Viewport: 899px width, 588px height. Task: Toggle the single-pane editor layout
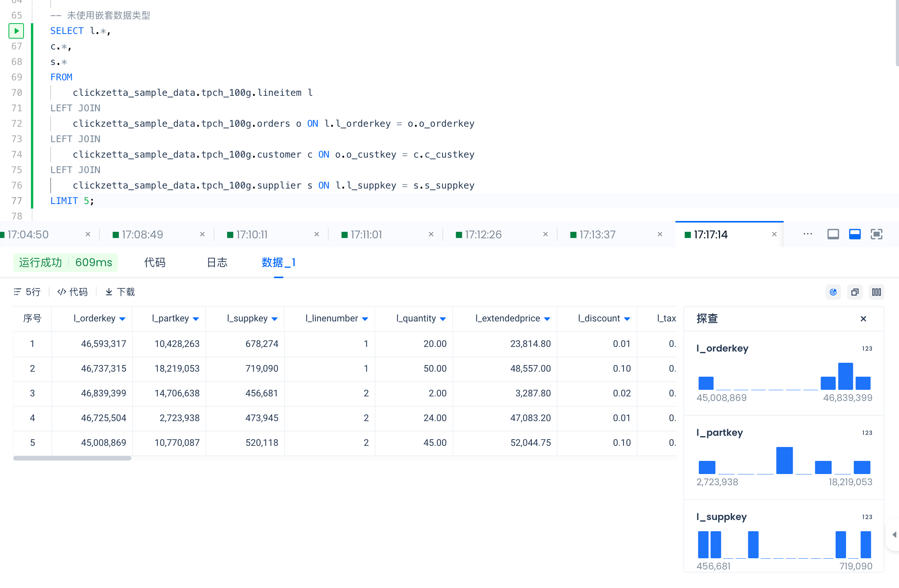[833, 234]
